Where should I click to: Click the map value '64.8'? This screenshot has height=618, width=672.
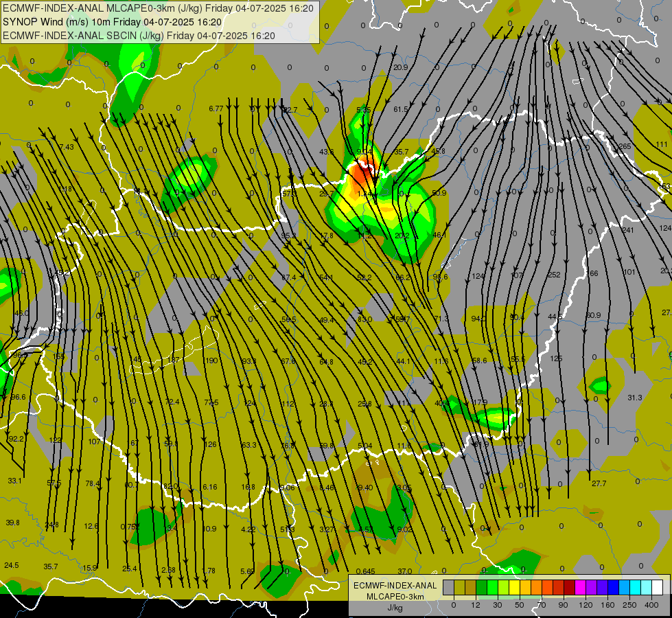click(326, 362)
